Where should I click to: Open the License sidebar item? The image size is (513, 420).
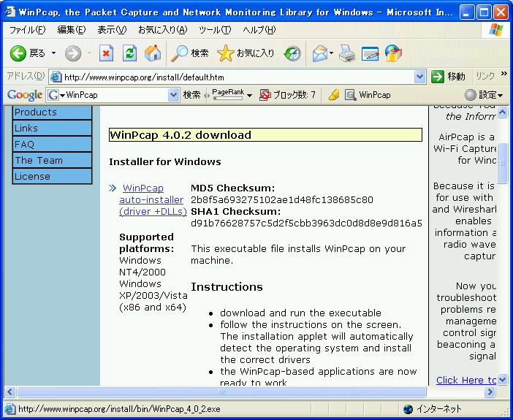(x=53, y=176)
